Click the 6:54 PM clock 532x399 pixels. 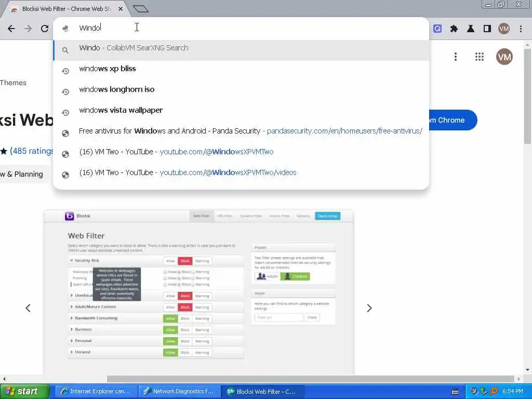(513, 392)
